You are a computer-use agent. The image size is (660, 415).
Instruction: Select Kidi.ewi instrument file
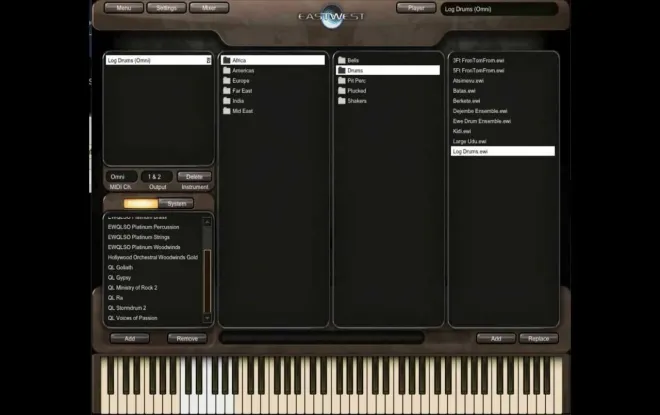(462, 131)
